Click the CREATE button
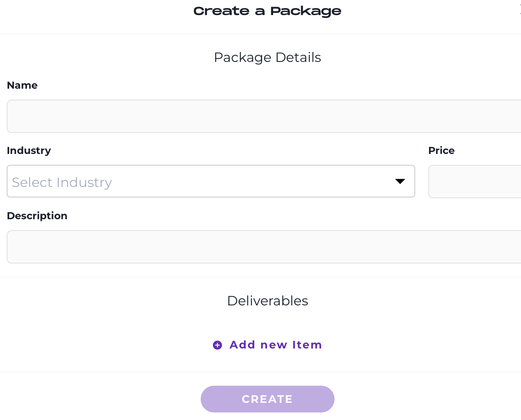The width and height of the screenshot is (521, 420). pos(268,399)
